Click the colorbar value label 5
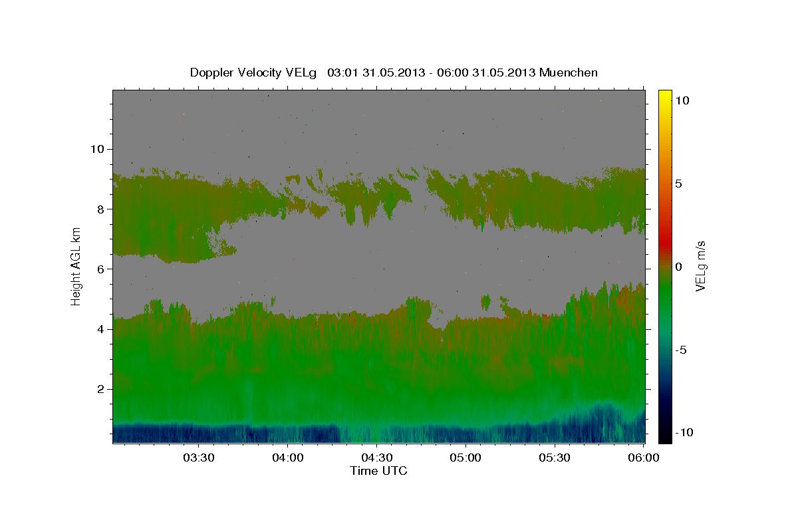 coord(678,184)
